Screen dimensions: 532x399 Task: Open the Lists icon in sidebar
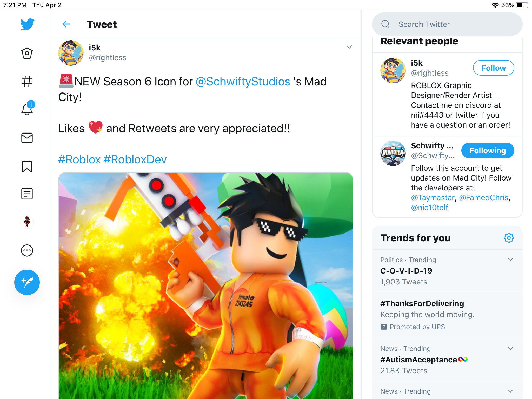[27, 194]
